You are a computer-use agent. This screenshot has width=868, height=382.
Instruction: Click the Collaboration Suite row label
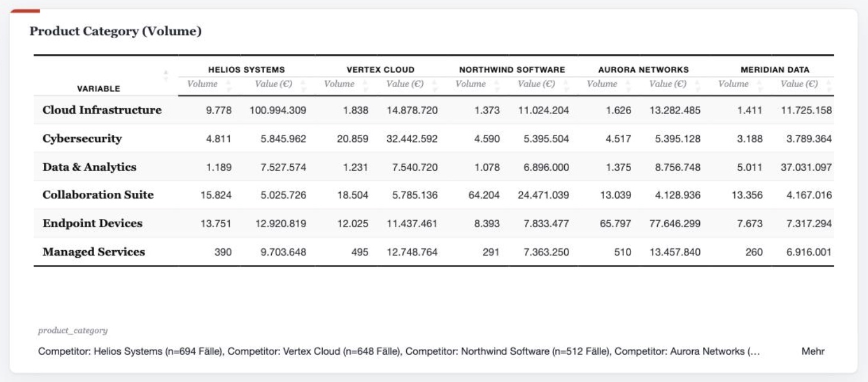(98, 195)
